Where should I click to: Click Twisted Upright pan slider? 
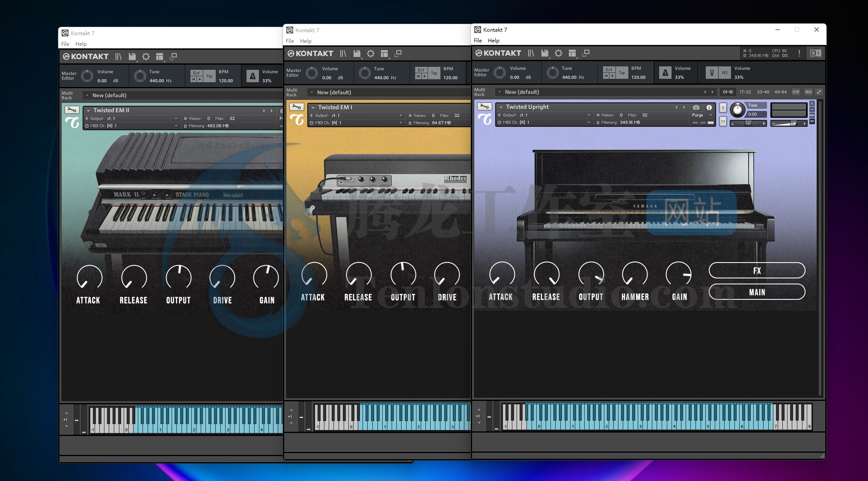tap(748, 123)
